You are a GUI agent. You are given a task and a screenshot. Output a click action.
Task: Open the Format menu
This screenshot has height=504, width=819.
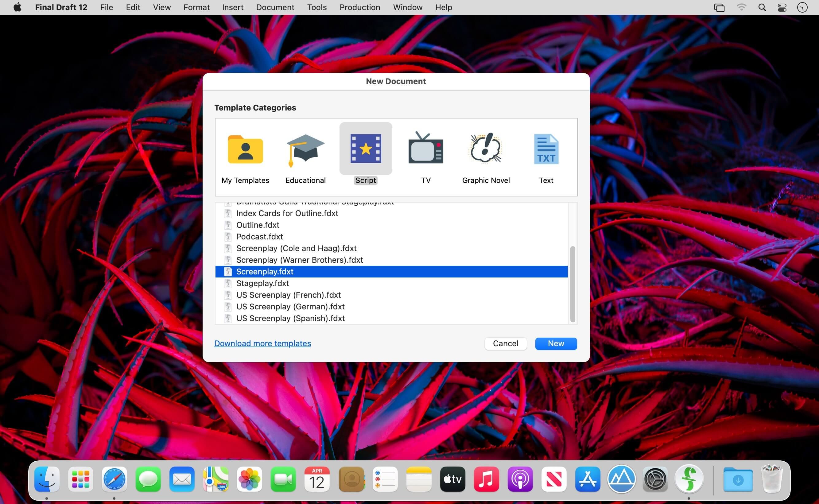click(x=196, y=7)
